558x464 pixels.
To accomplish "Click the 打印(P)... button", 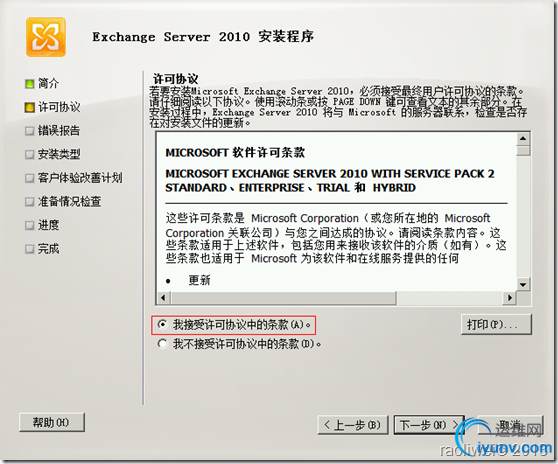I will click(x=496, y=324).
